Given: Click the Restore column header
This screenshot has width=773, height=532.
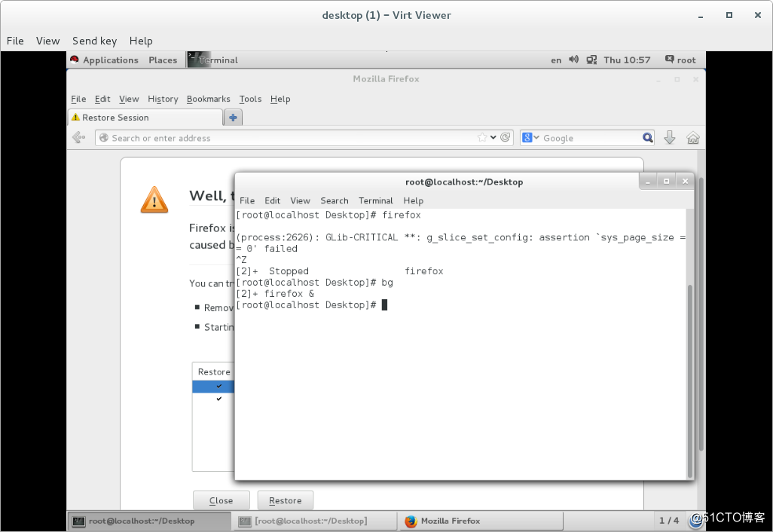Looking at the screenshot, I should point(214,371).
